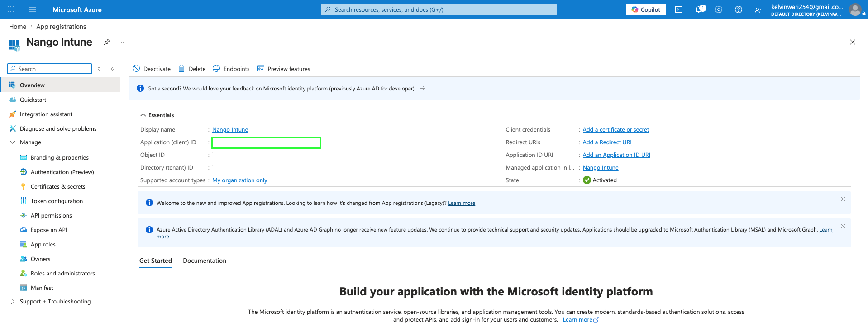Collapse the Manage section
868x327 pixels.
pos(13,142)
